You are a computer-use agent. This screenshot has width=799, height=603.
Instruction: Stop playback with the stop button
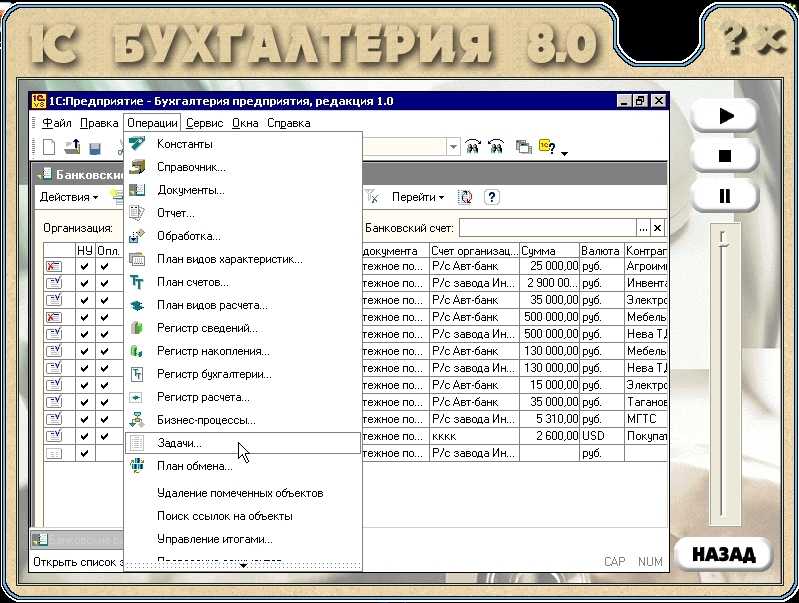726,156
